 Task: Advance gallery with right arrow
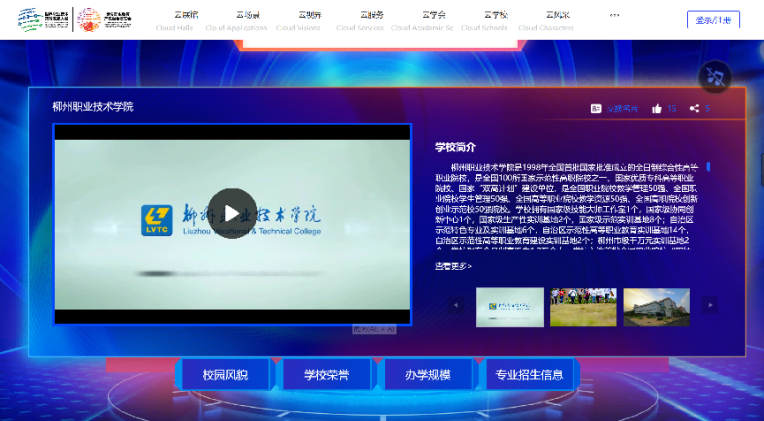pos(710,305)
